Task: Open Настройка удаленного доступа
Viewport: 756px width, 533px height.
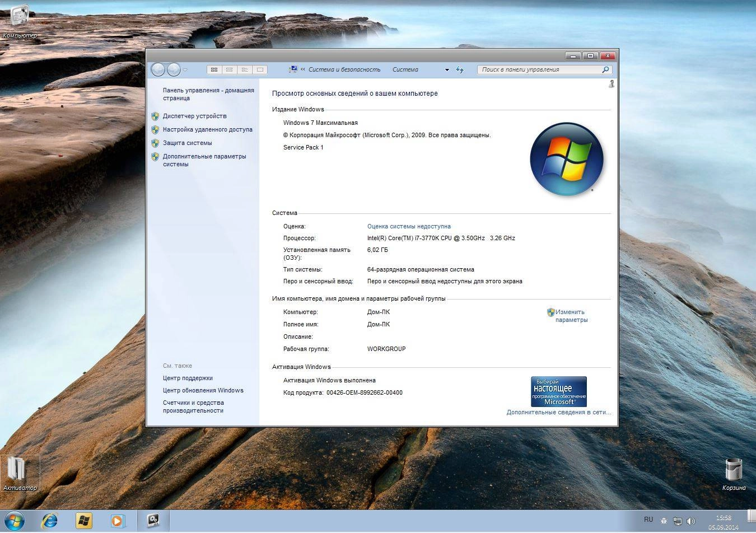Action: [208, 129]
